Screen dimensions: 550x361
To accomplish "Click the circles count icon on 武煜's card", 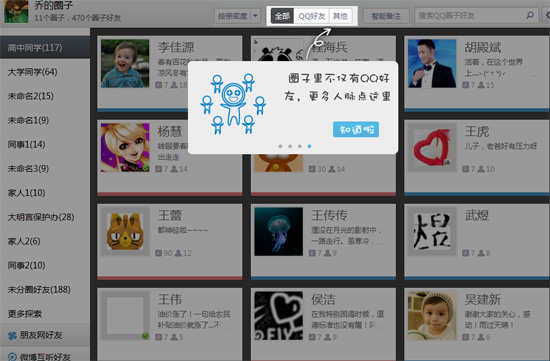I will [x=465, y=253].
